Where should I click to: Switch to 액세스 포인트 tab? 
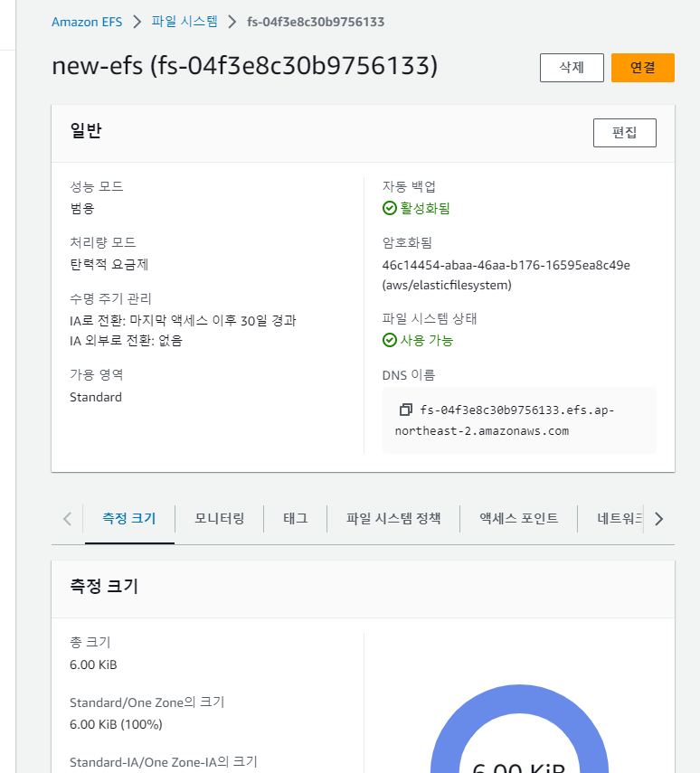point(518,519)
